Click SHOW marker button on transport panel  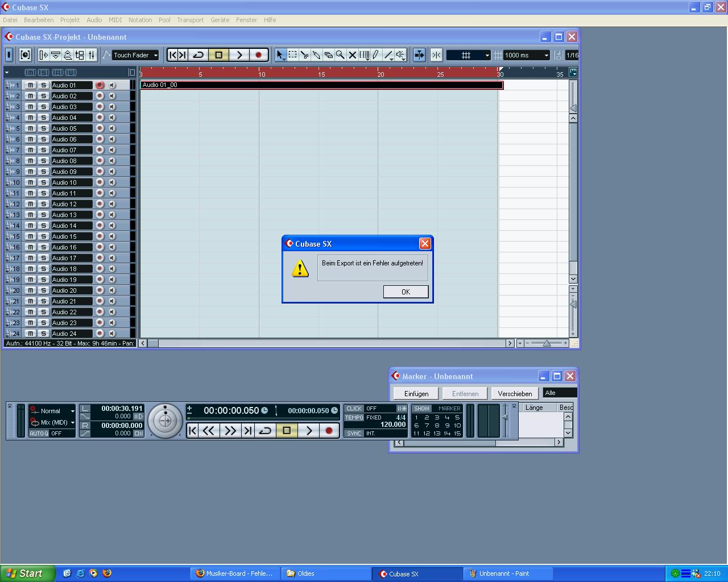tap(421, 409)
